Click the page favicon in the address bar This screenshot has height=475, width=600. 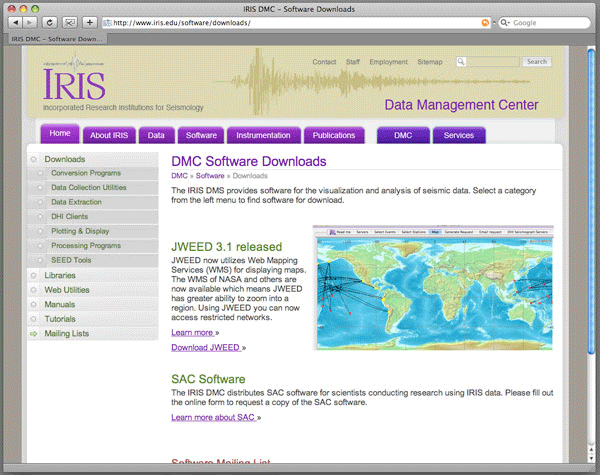(108, 23)
